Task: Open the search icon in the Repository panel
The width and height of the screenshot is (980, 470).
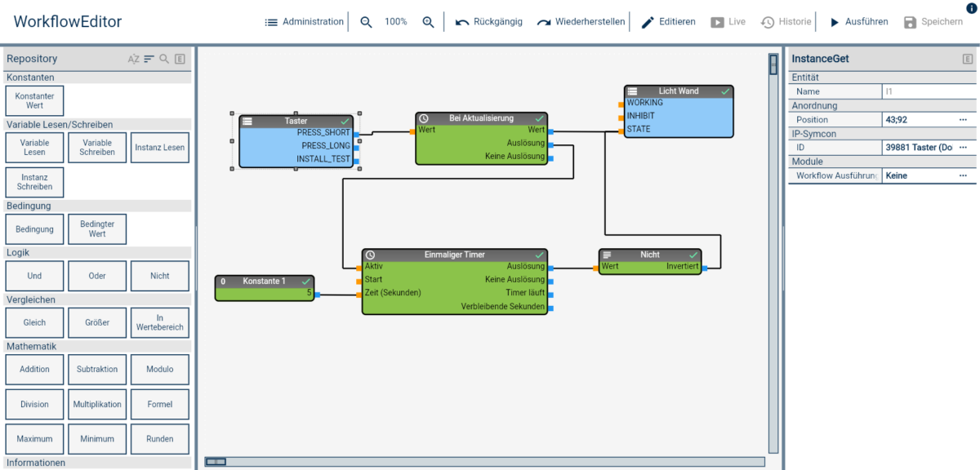Action: coord(163,58)
